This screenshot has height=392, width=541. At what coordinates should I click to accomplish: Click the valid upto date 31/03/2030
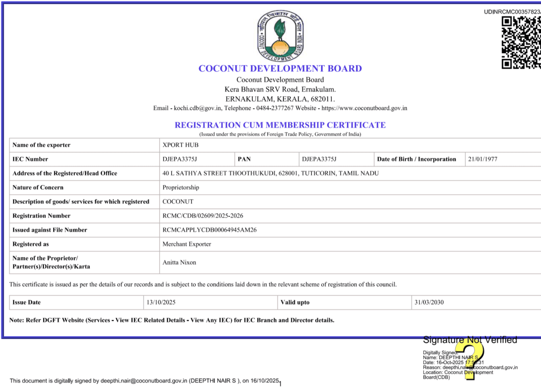click(x=429, y=302)
